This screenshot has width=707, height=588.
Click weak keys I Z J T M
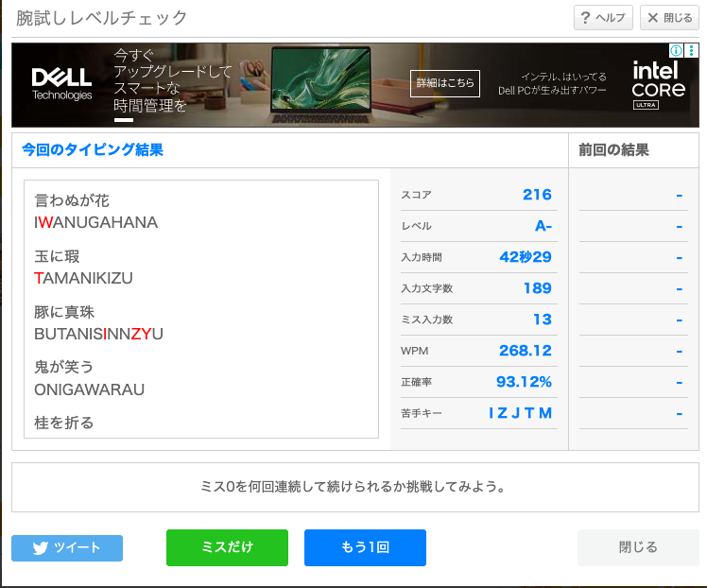[x=521, y=412]
